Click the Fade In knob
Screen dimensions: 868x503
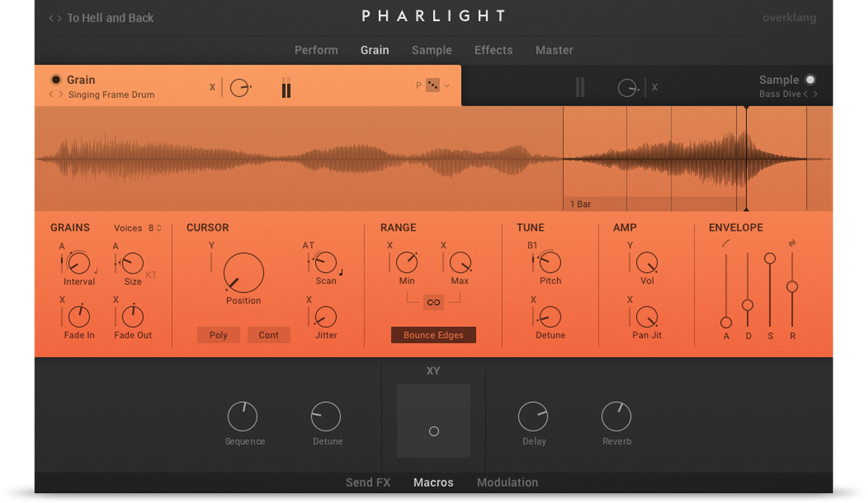coord(79,317)
